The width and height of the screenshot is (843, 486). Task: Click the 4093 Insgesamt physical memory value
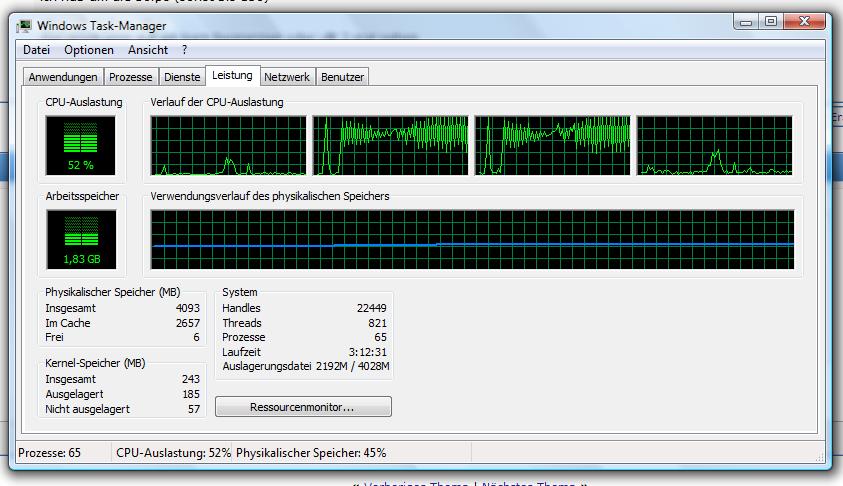pyautogui.click(x=188, y=308)
